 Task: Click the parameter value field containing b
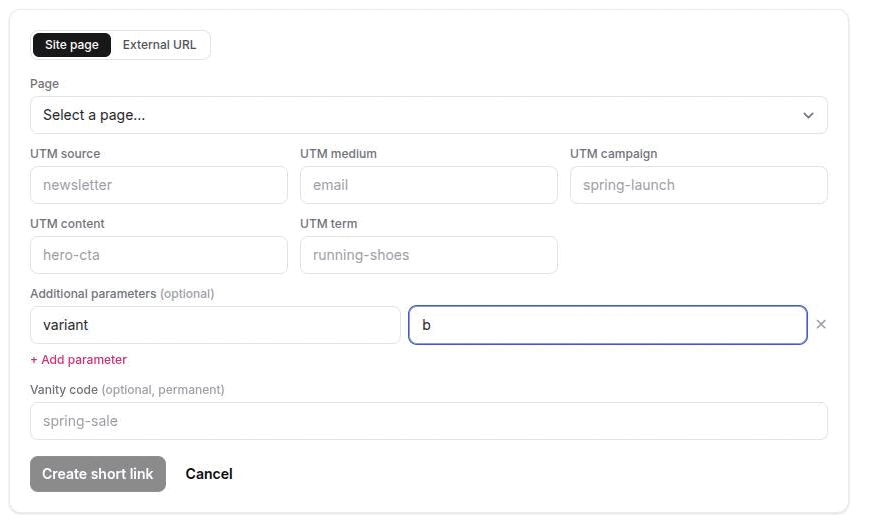608,325
